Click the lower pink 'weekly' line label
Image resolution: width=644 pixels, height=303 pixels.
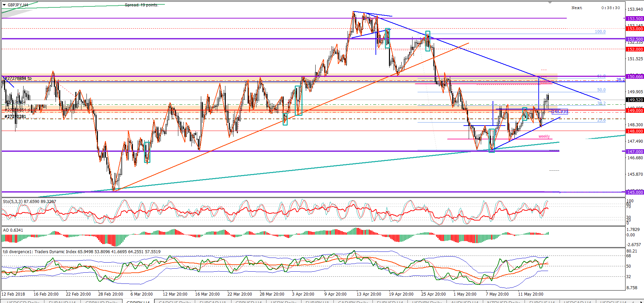tap(544, 136)
